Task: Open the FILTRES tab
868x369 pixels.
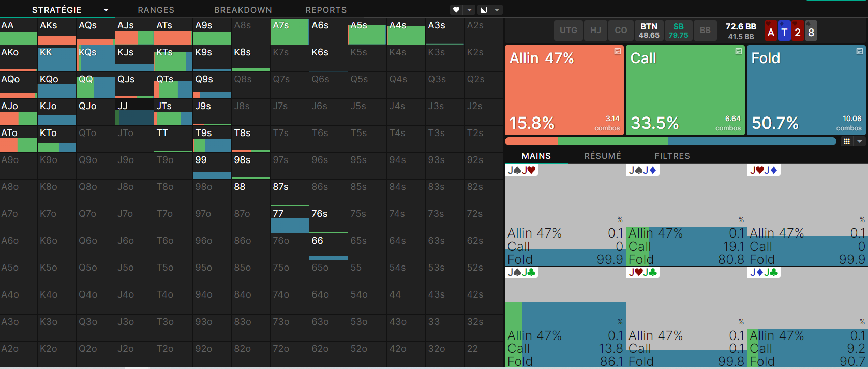Action: tap(672, 156)
